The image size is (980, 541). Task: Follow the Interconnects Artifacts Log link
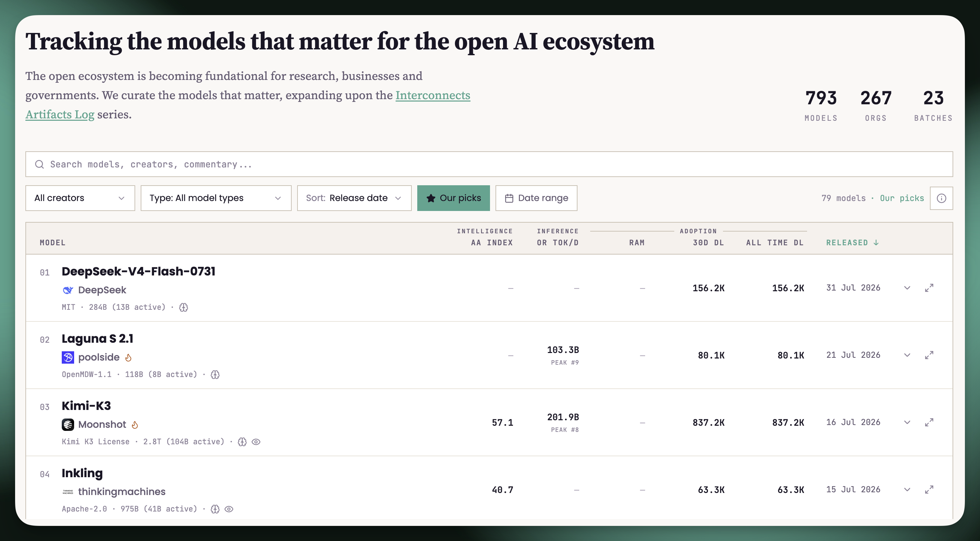coord(433,95)
